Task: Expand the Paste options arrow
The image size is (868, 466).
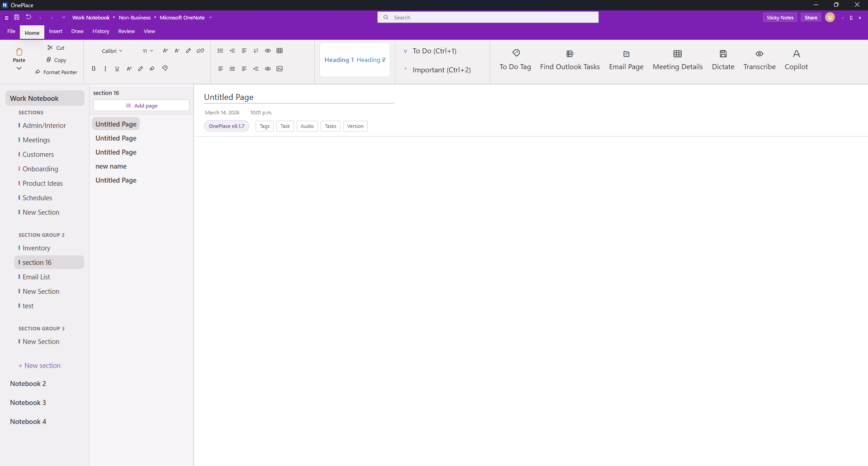Action: click(x=19, y=68)
